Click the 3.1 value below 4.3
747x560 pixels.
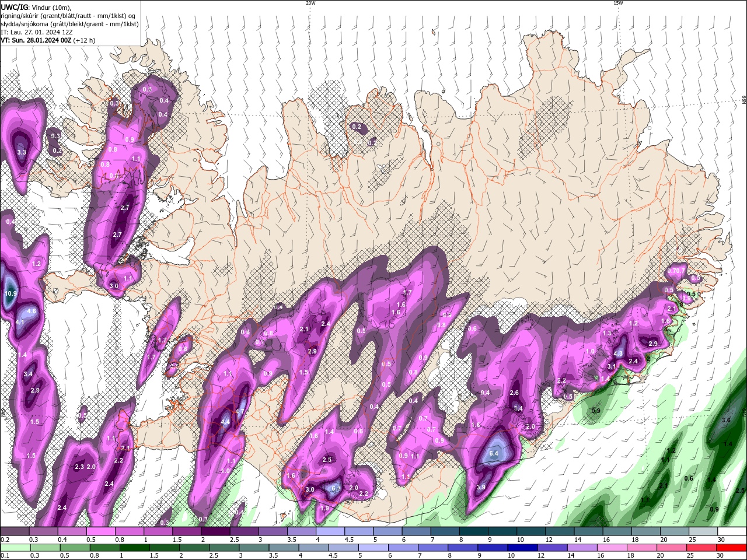click(x=612, y=366)
